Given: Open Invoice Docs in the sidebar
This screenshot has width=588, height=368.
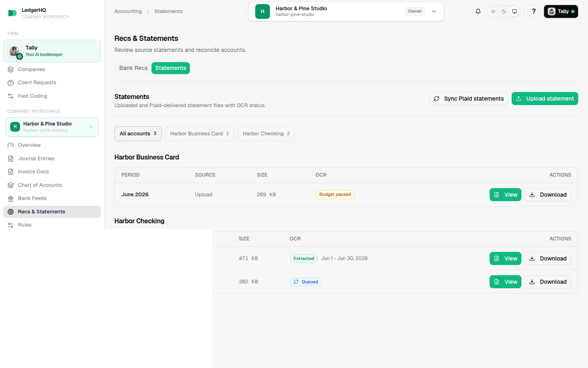Looking at the screenshot, I should 52,172.
